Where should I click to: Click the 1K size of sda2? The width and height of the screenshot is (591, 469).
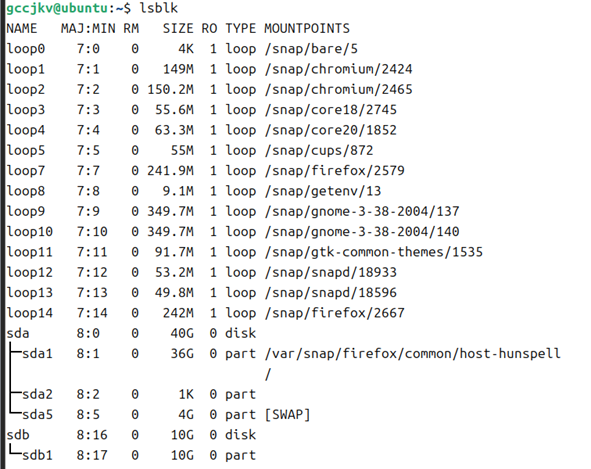click(x=186, y=395)
